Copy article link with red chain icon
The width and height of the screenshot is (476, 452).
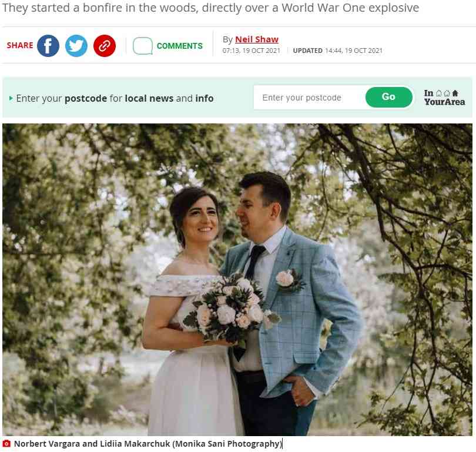105,46
